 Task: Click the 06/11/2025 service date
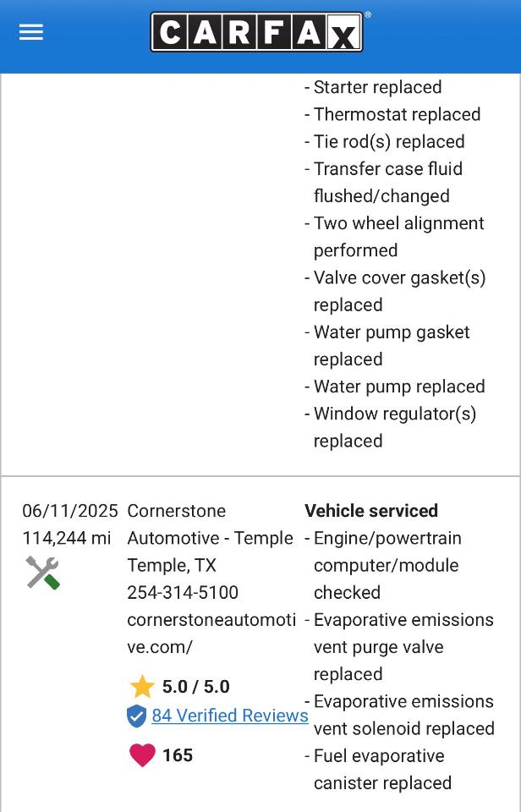[x=66, y=511]
